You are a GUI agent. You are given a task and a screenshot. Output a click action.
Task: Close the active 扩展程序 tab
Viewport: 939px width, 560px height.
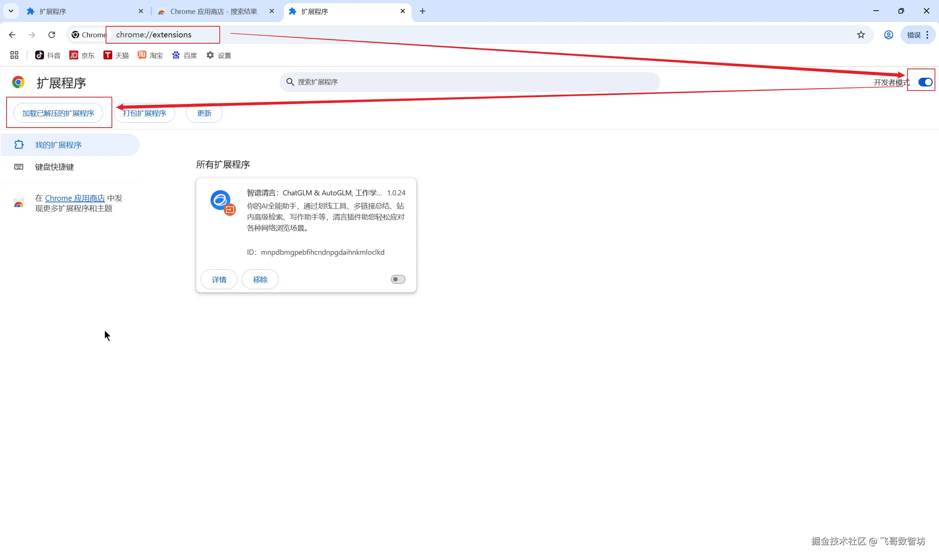pos(403,11)
